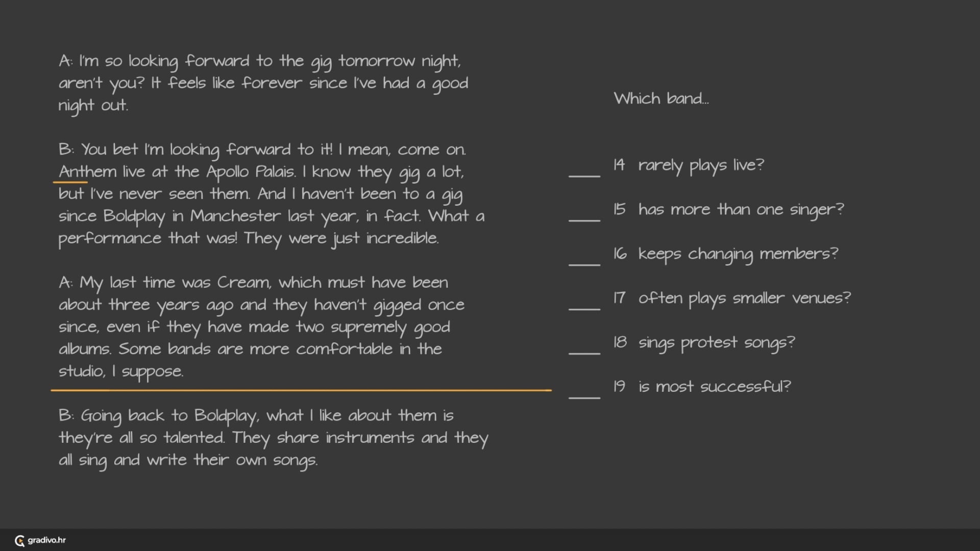
Task: Click the question text 'keeps changing members?'
Action: pos(738,254)
